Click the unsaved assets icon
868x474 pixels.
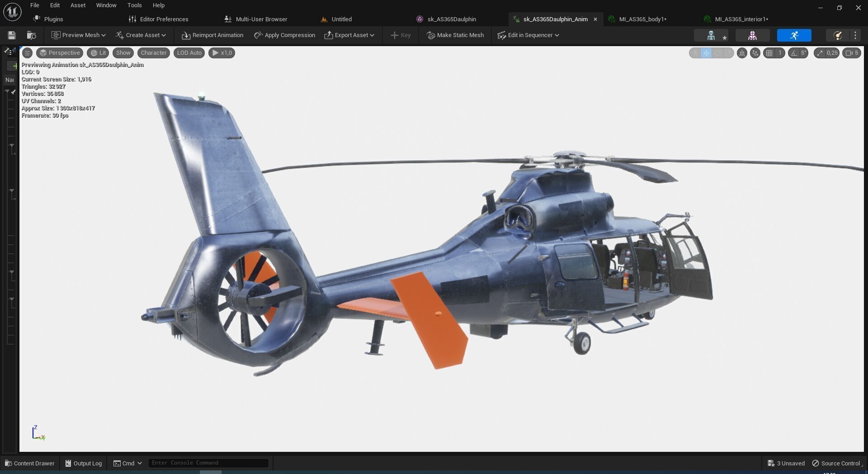pos(771,463)
